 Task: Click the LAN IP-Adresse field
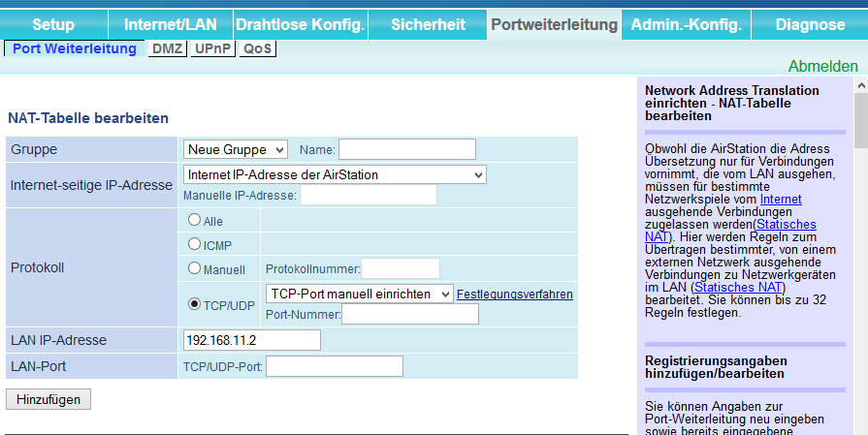pyautogui.click(x=251, y=340)
